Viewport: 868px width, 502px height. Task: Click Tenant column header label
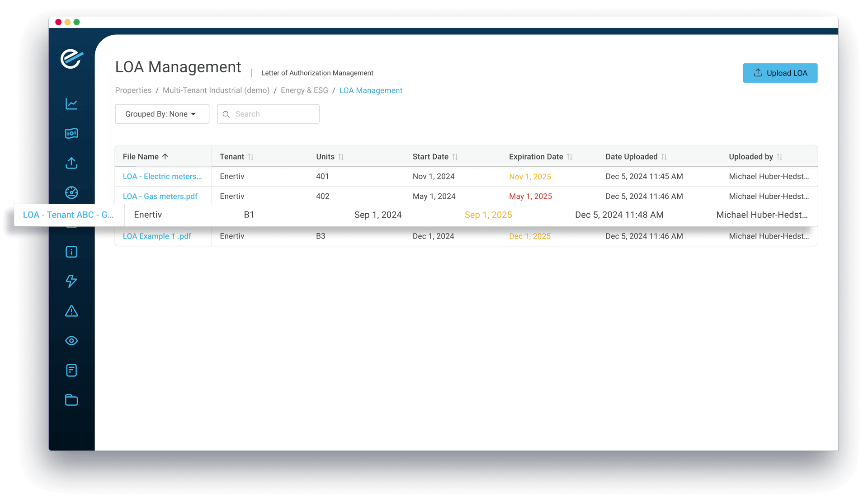(232, 156)
